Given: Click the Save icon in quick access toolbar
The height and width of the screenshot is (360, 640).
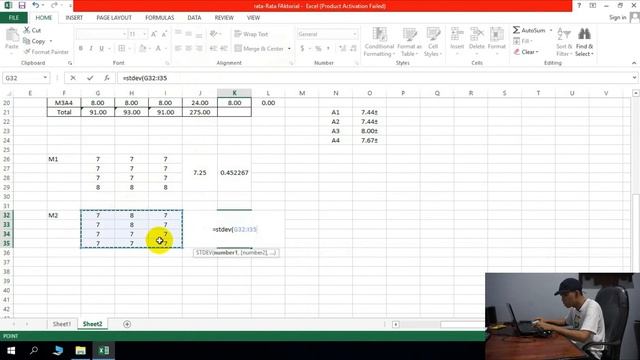Looking at the screenshot, I should (x=22, y=5).
